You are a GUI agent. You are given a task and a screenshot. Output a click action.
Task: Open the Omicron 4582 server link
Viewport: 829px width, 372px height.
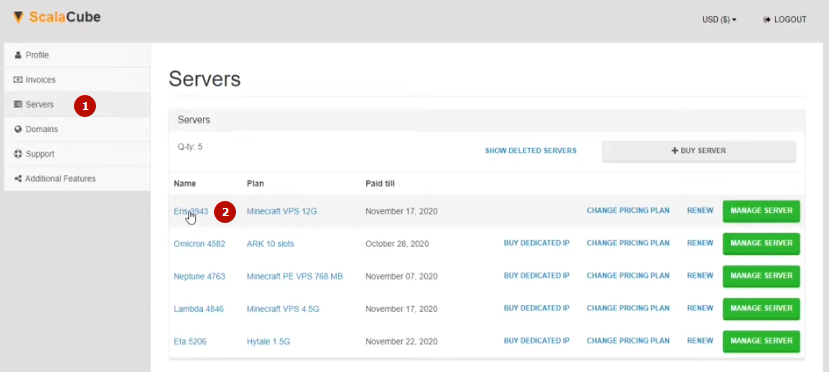(199, 244)
